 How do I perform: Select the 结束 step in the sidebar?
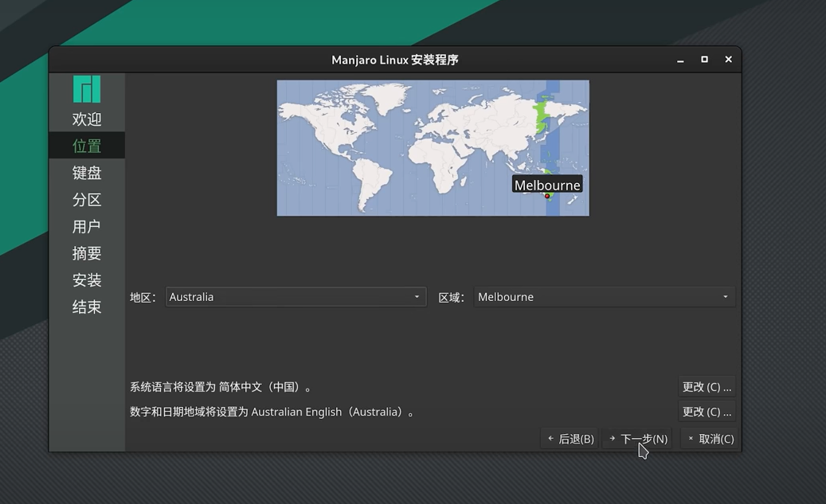click(x=86, y=307)
